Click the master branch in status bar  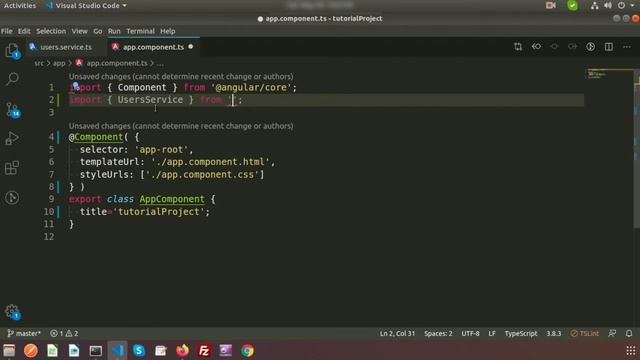pos(24,333)
